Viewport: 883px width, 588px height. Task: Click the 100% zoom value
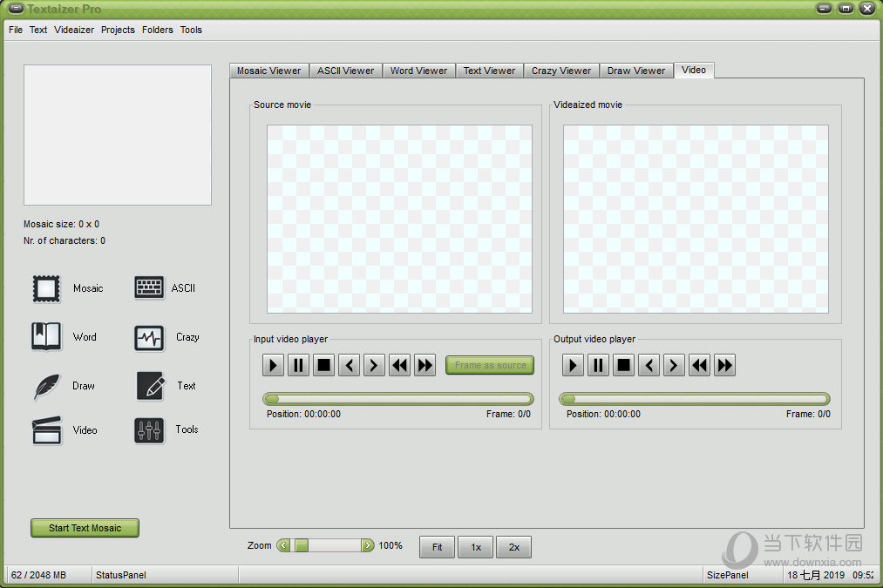tap(391, 545)
